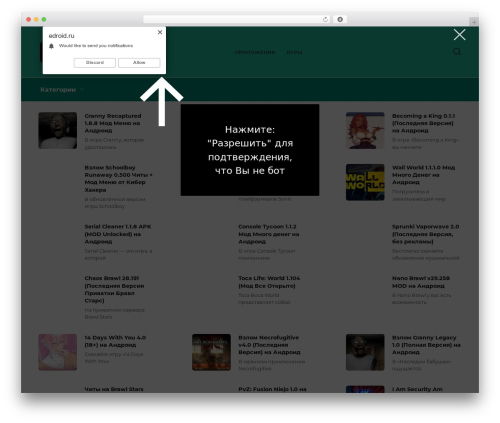Viewport: 500px width, 423px height.
Task: Open Becoming a King 0.1.1 link
Action: 423,123
